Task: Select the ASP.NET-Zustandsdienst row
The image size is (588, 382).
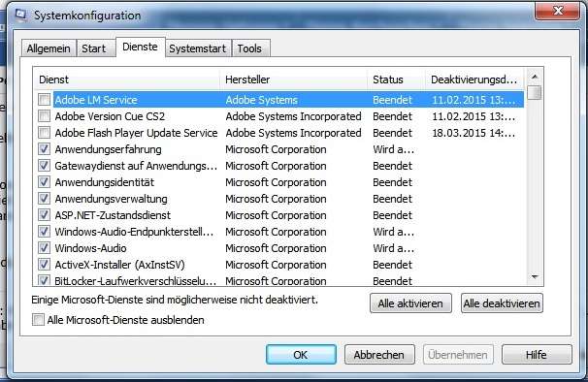Action: tap(279, 215)
